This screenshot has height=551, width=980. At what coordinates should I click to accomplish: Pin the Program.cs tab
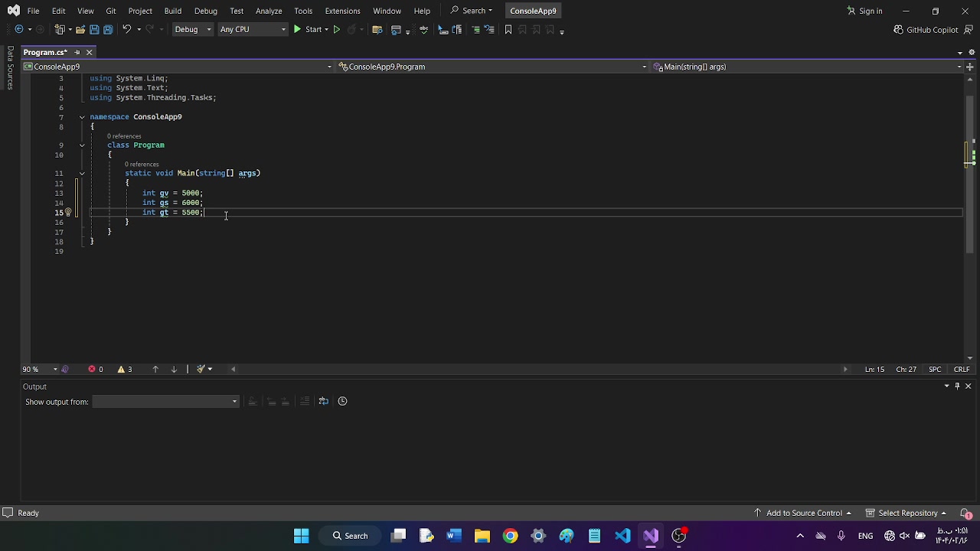77,52
